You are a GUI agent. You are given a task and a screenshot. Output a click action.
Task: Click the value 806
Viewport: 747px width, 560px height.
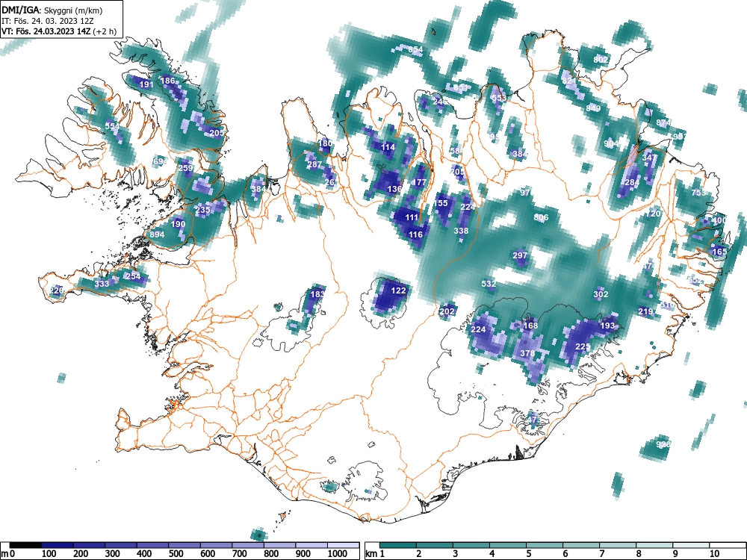coord(541,217)
